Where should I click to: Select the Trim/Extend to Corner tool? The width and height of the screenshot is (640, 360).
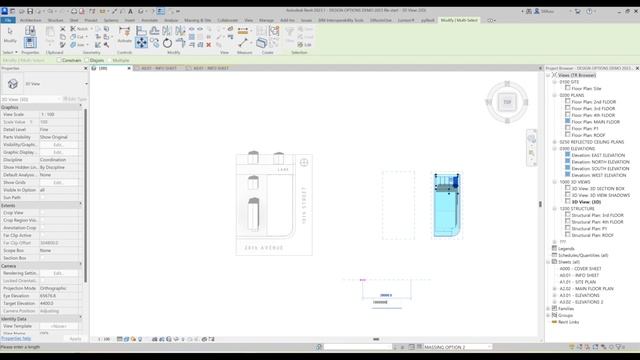[x=180, y=43]
